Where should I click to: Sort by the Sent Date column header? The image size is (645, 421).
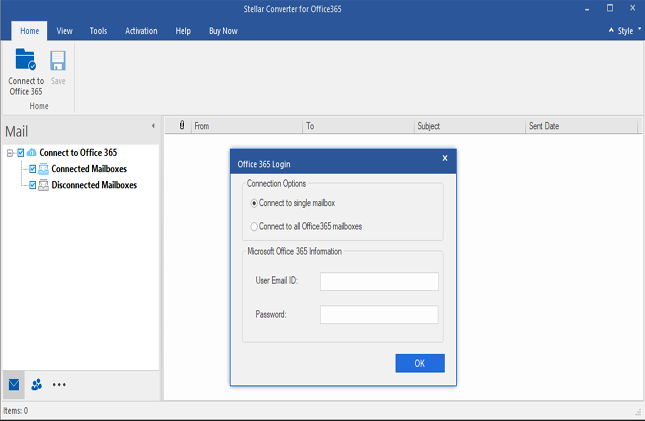[x=581, y=126]
